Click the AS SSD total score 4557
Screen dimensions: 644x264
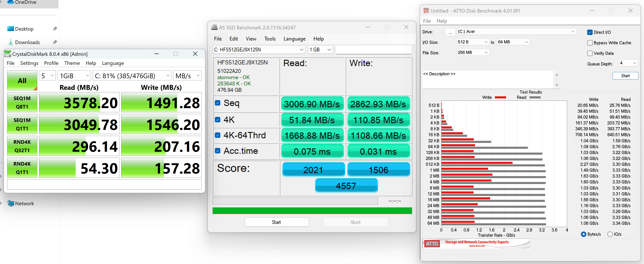pyautogui.click(x=346, y=186)
